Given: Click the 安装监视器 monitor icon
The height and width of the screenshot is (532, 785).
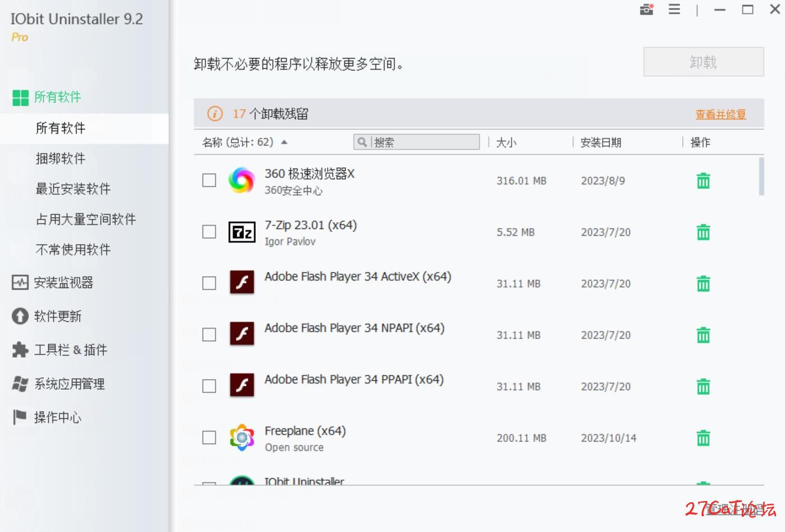Looking at the screenshot, I should (20, 282).
